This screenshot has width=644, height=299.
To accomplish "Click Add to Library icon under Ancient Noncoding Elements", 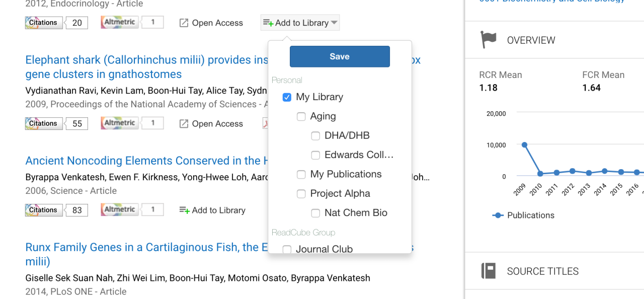I will coord(184,210).
